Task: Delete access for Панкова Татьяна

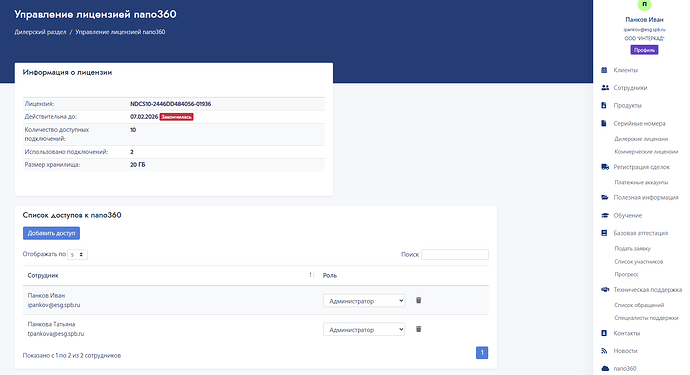Action: 418,329
